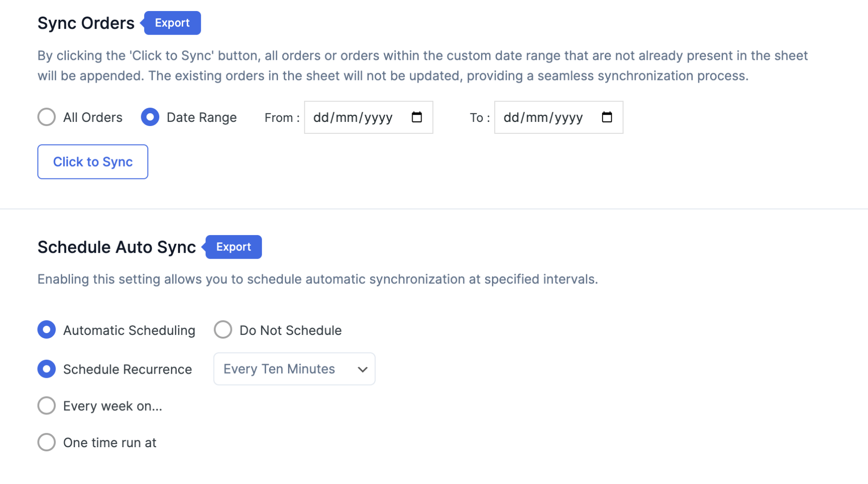The image size is (868, 484).
Task: Select Schedule Recurrence radio button
Action: pyautogui.click(x=46, y=369)
